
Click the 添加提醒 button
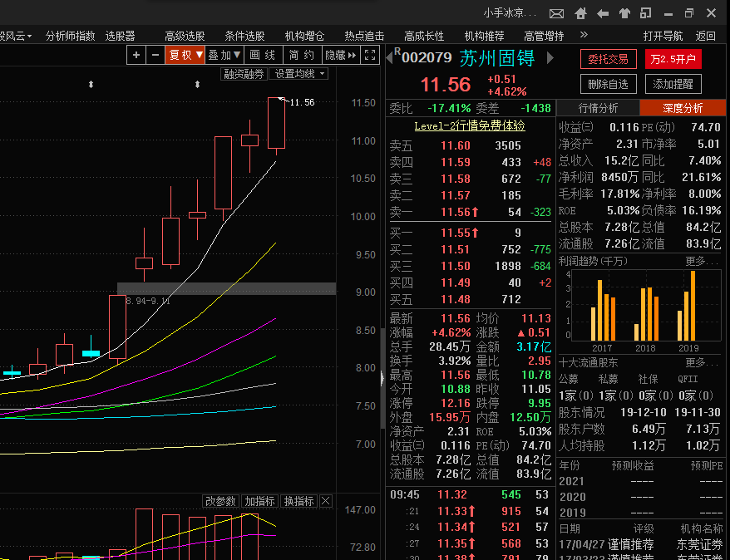673,84
